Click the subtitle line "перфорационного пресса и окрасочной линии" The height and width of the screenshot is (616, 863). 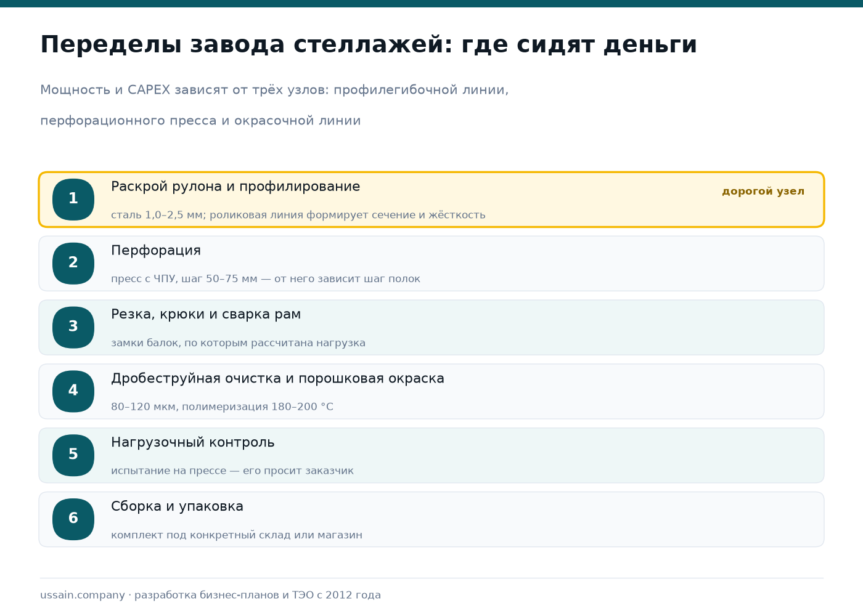200,121
